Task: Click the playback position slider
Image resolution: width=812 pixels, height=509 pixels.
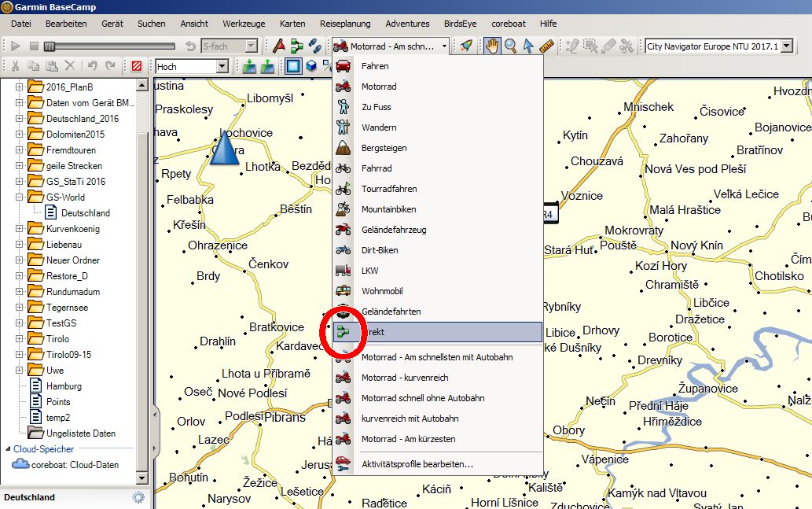Action: coord(110,46)
